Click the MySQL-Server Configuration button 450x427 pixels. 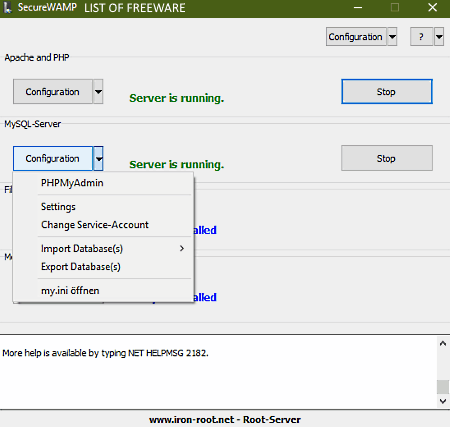coord(53,158)
